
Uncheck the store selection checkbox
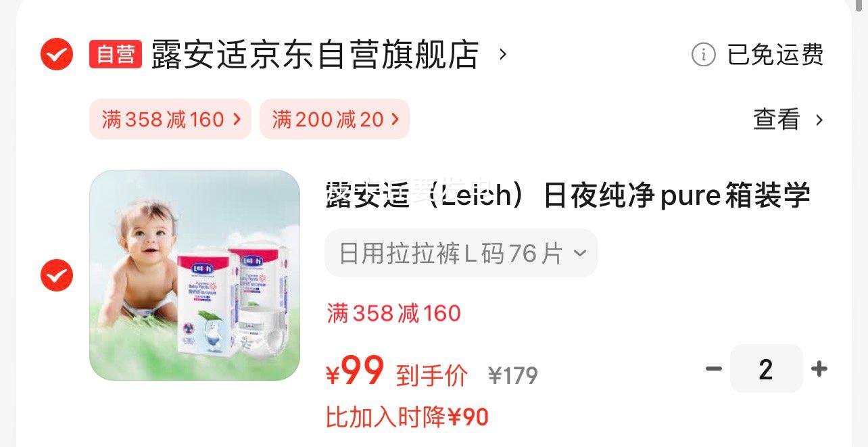point(57,54)
